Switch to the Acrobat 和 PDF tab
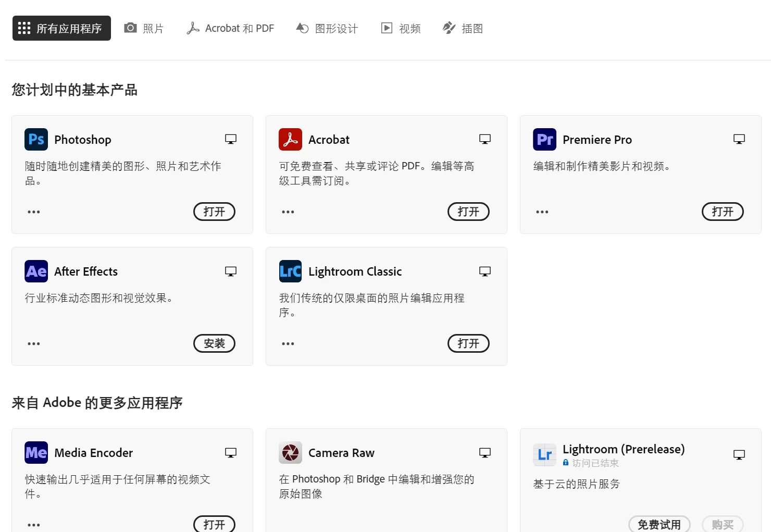Image resolution: width=771 pixels, height=532 pixels. pyautogui.click(x=230, y=28)
